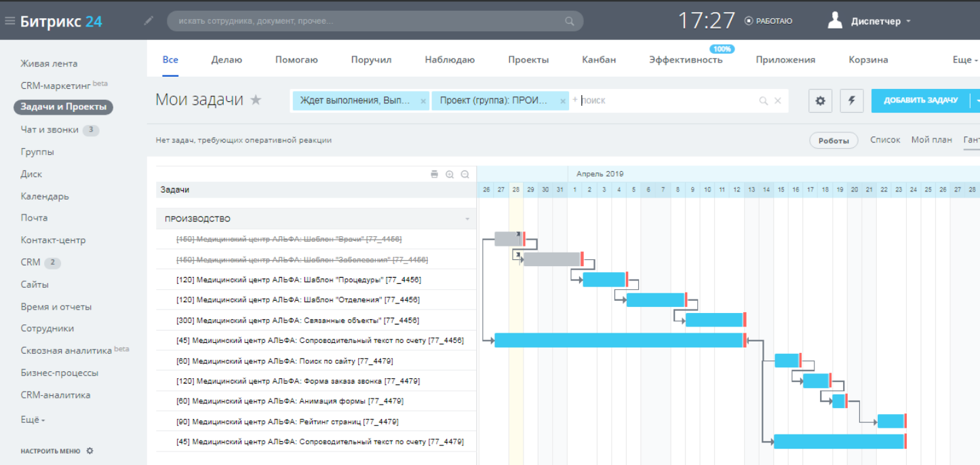Click the lightning bolt automation button
Viewport: 980px width, 465px height.
pos(852,100)
